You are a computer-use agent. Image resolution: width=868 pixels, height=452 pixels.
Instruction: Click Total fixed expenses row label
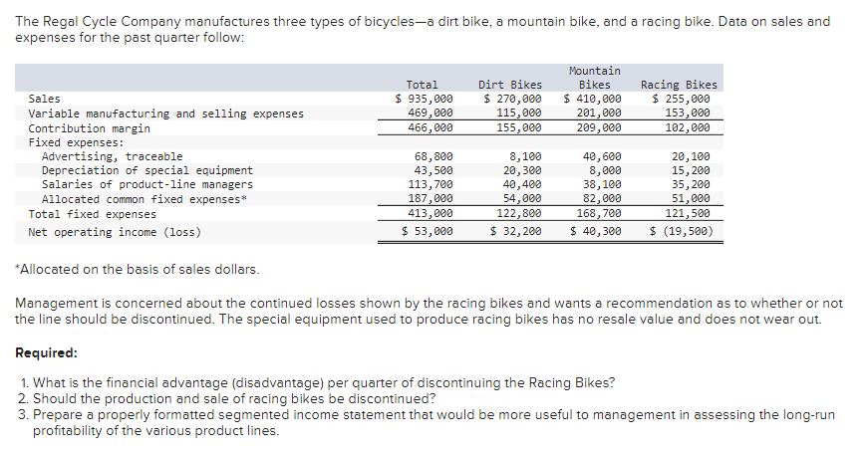click(x=93, y=214)
